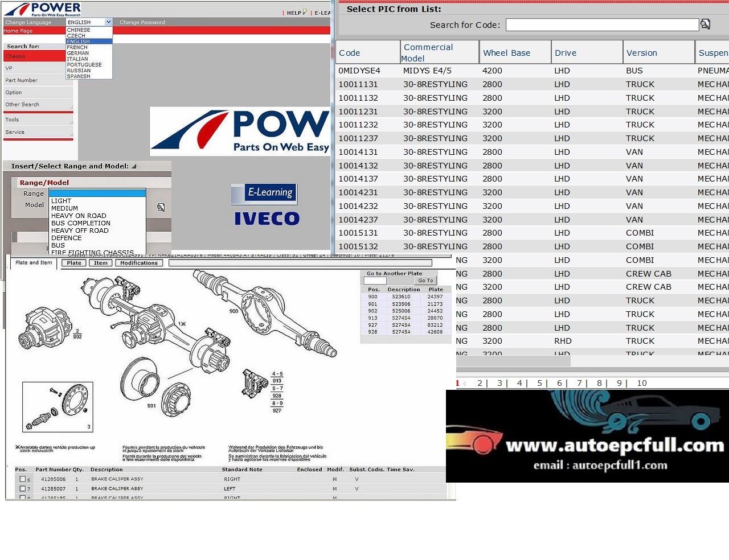Click the inset thumbnail labeled 3
Viewport: 729px width, 560px height.
tap(58, 407)
